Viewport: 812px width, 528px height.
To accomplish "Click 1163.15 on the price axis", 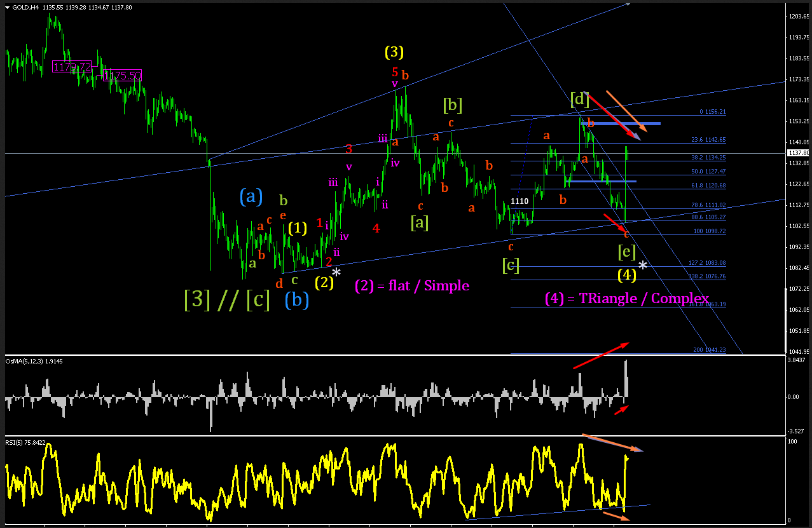I will [799, 100].
